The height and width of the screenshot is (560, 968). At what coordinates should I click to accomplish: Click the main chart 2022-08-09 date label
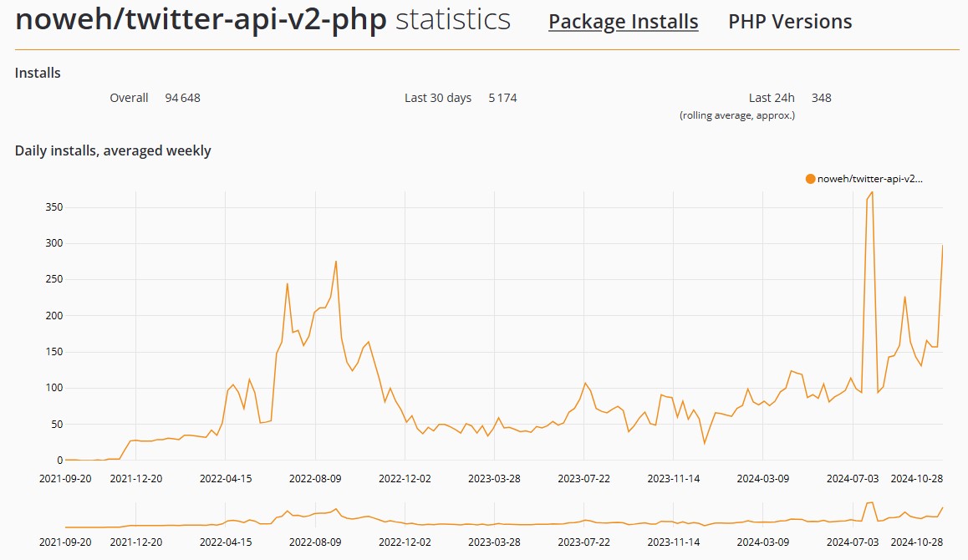(315, 478)
